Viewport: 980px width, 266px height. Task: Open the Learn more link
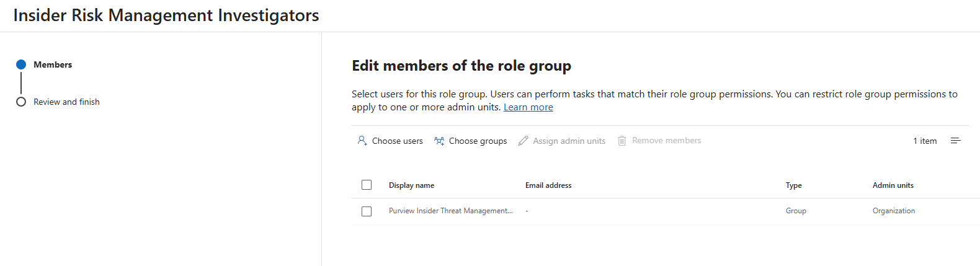click(x=528, y=107)
